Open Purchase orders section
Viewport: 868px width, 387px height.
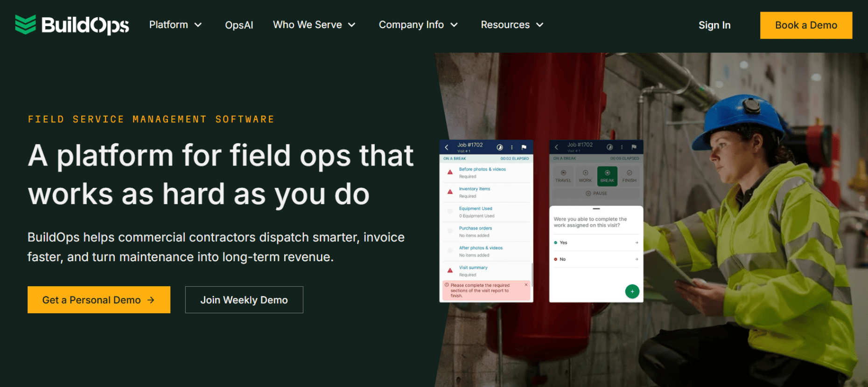click(x=486, y=232)
